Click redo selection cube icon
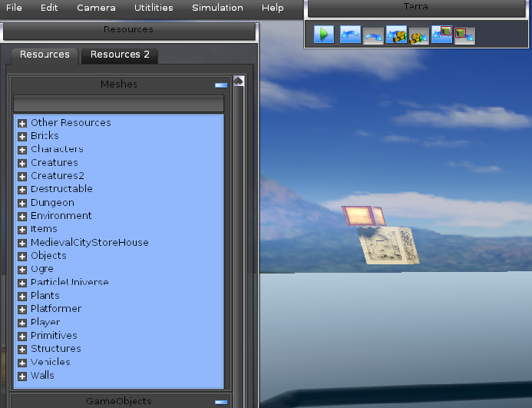This screenshot has width=532, height=408. click(464, 35)
